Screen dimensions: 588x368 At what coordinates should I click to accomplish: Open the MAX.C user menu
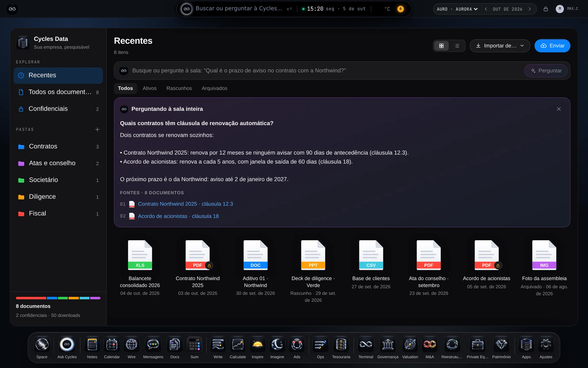coord(567,9)
